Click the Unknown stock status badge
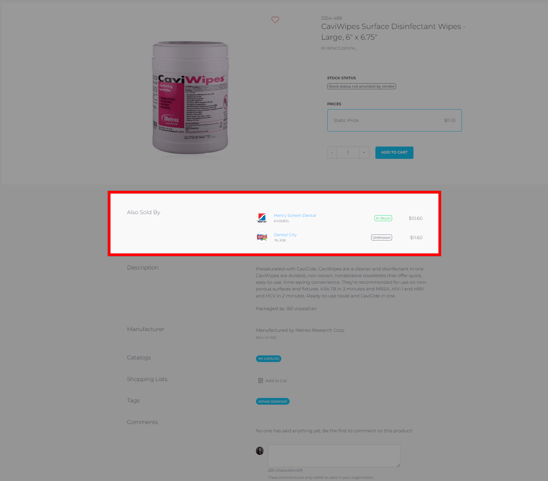The height and width of the screenshot is (481, 548). tap(381, 237)
